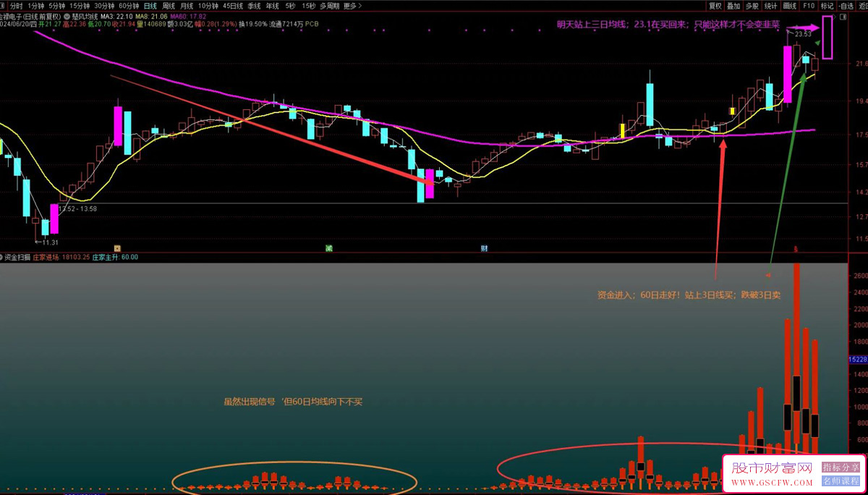Select the 5分钟 period tab
This screenshot has height=495, width=868.
(56, 6)
